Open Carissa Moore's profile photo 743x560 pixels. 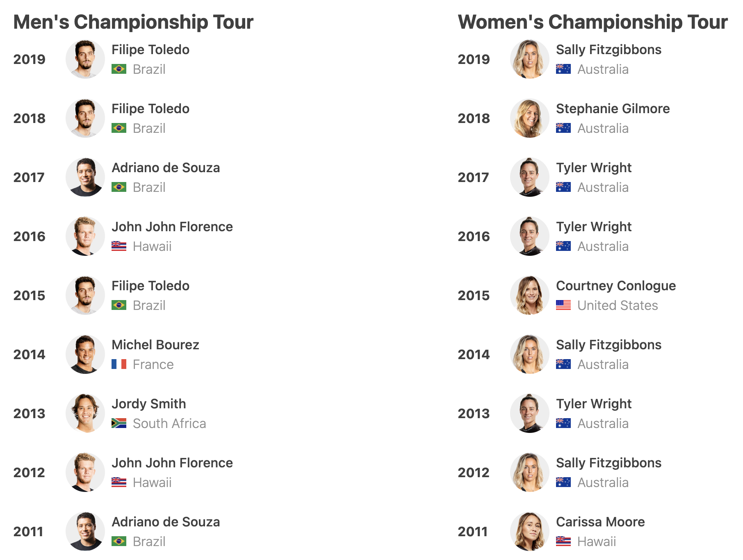coord(530,531)
